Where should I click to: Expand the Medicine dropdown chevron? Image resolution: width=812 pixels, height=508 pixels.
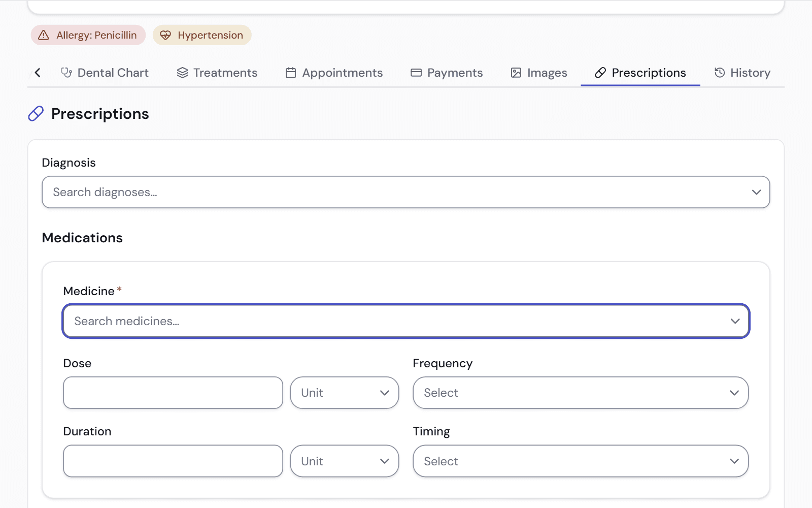[x=735, y=321]
